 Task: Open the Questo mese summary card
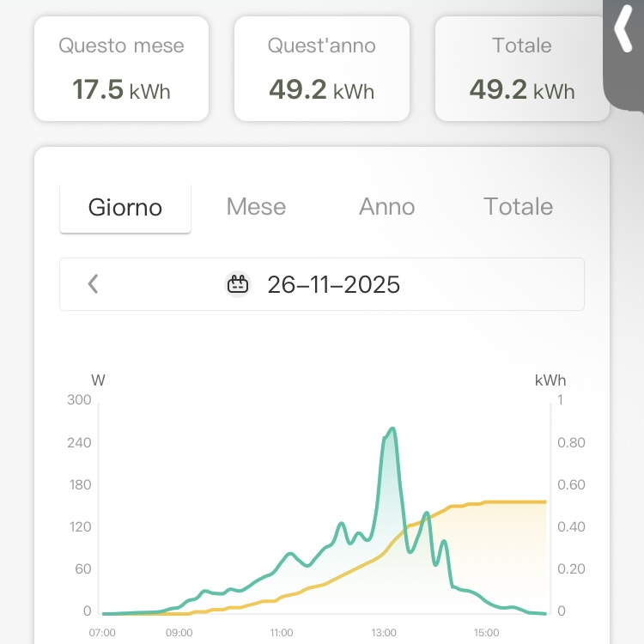pyautogui.click(x=121, y=69)
